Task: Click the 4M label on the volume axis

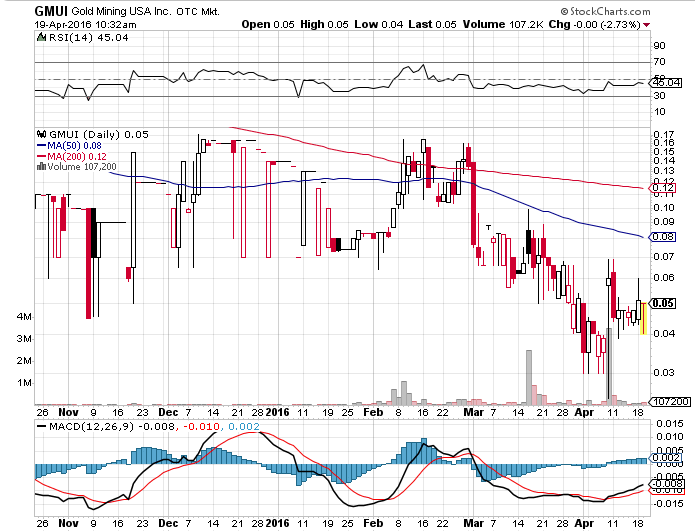Action: click(24, 317)
